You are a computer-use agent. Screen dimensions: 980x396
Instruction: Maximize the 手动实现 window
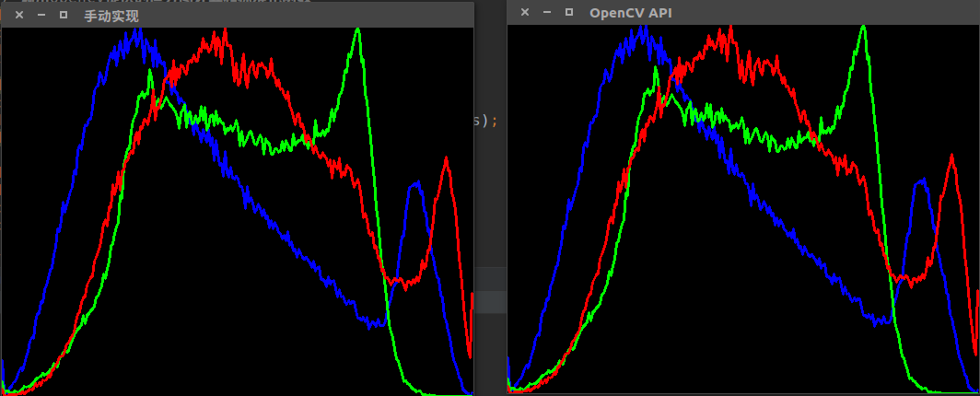[x=64, y=16]
